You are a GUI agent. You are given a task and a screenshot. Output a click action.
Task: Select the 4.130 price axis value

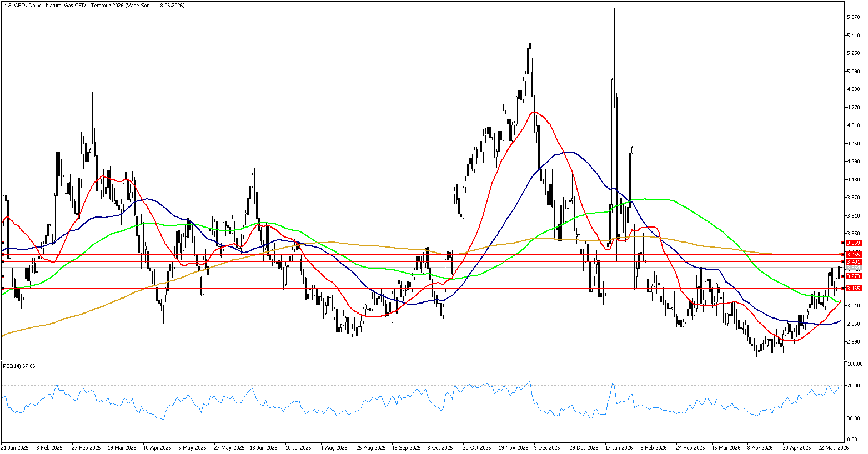coord(854,179)
